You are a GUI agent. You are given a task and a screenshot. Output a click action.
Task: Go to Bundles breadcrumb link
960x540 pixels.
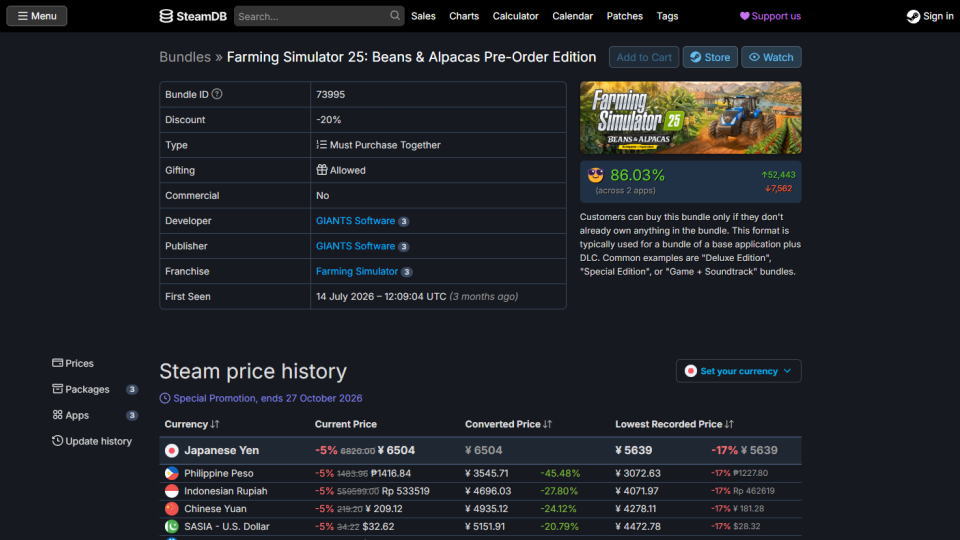point(185,57)
